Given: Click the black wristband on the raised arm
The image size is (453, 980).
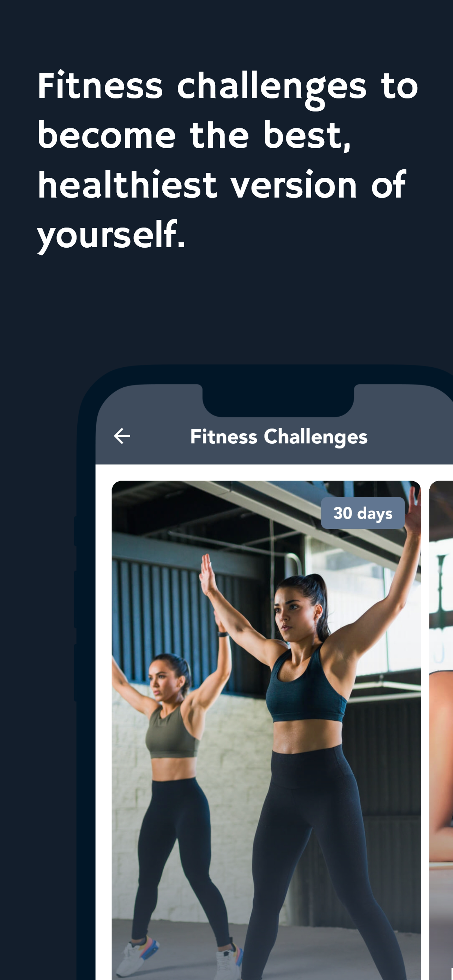Looking at the screenshot, I should click(223, 634).
